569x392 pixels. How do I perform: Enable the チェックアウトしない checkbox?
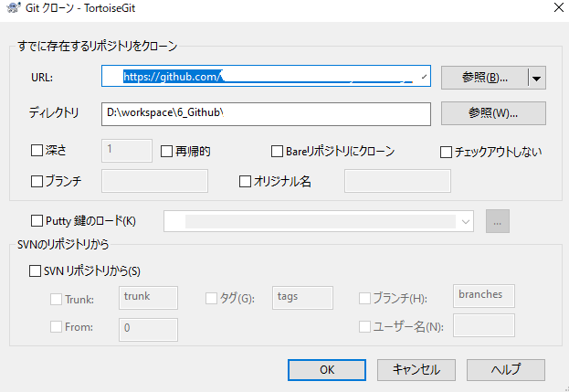pos(447,151)
